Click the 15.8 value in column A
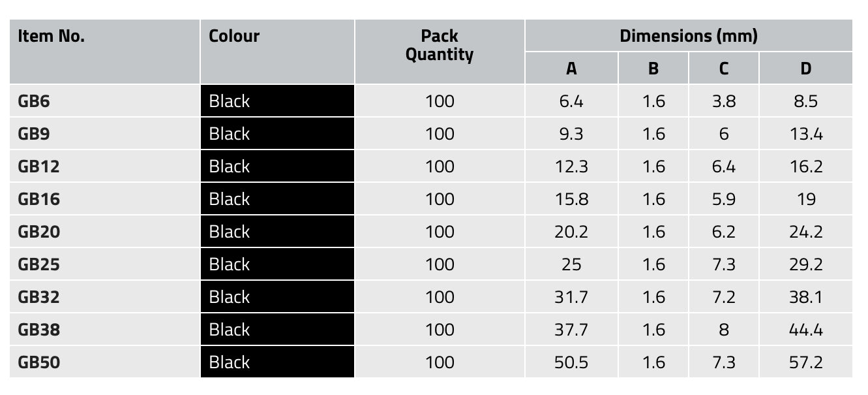This screenshot has height=395, width=868. coord(571,199)
